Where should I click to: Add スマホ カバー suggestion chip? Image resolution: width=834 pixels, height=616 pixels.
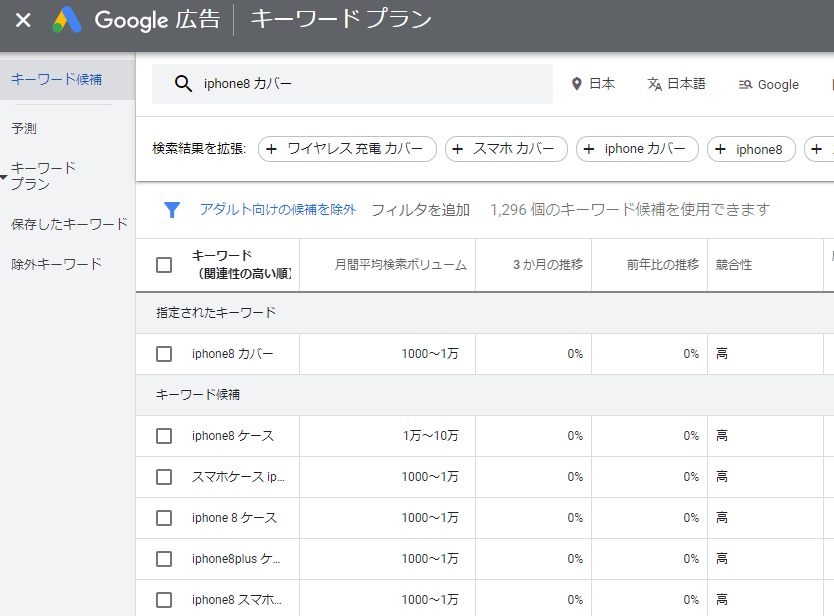point(506,149)
